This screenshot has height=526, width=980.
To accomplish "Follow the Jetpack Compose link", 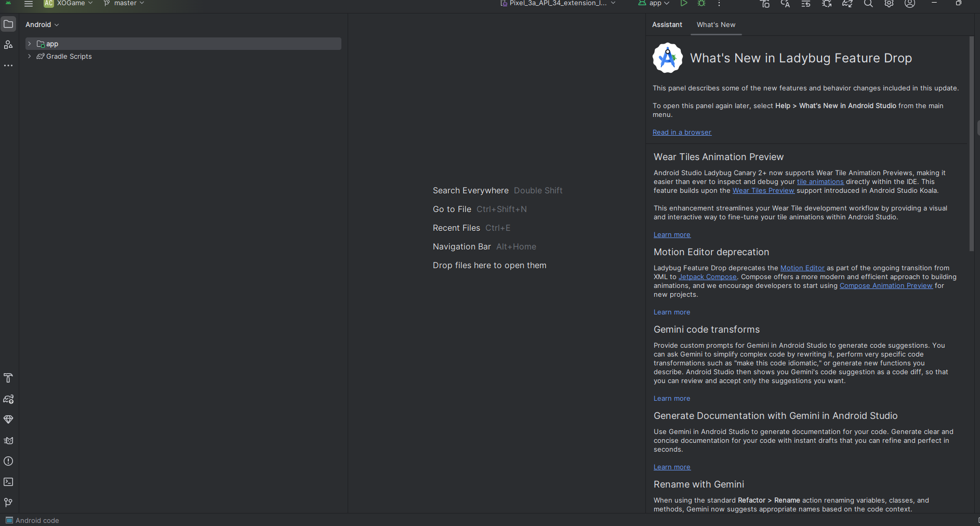I will pyautogui.click(x=707, y=277).
